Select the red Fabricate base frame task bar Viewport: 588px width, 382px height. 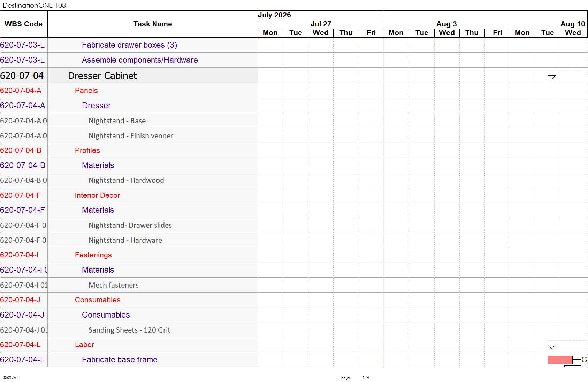tap(560, 360)
